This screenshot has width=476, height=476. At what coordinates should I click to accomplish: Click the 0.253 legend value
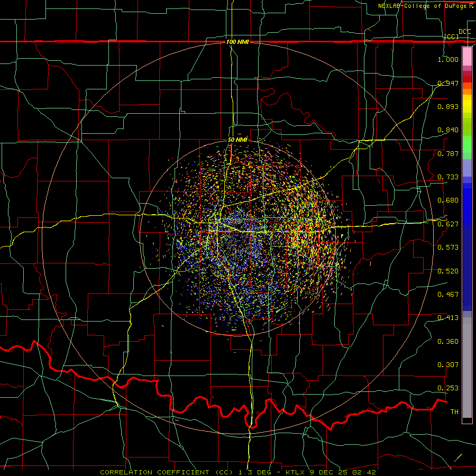click(448, 388)
